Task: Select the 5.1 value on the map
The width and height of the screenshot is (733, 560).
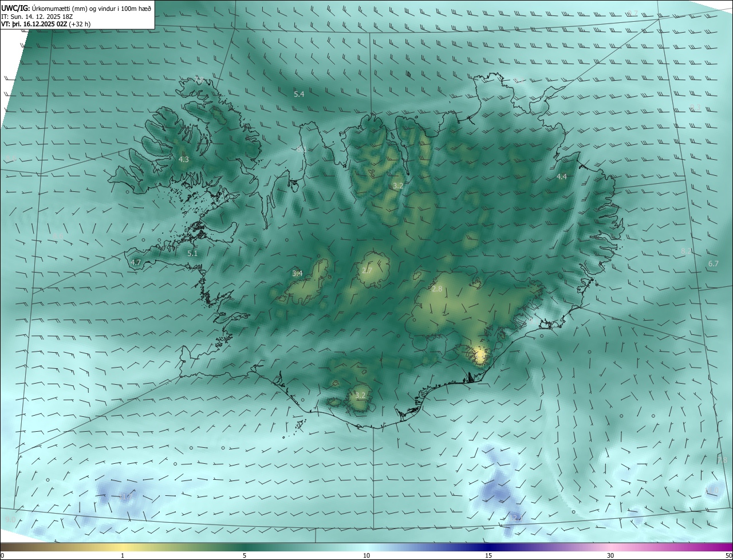Action: coord(192,253)
